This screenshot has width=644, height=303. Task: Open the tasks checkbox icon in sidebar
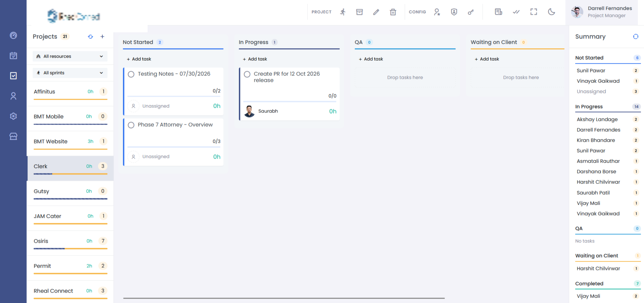tap(13, 76)
